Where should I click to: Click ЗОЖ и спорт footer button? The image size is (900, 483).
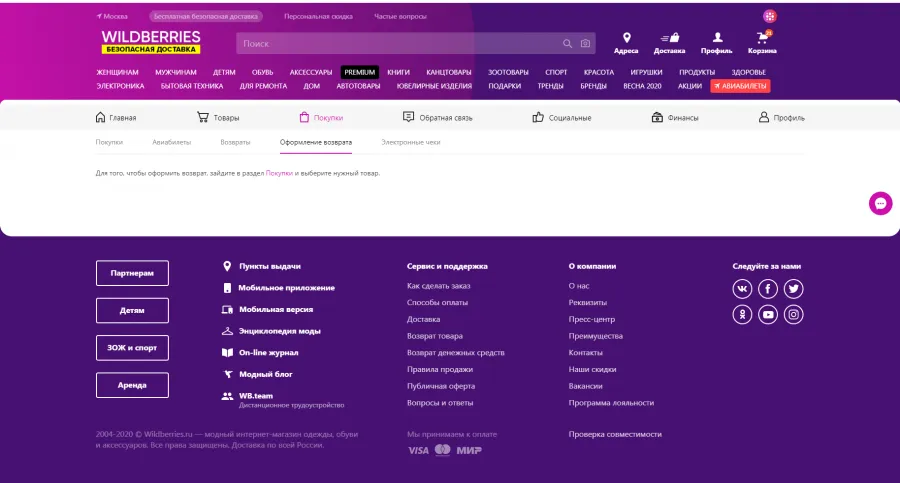coord(133,348)
